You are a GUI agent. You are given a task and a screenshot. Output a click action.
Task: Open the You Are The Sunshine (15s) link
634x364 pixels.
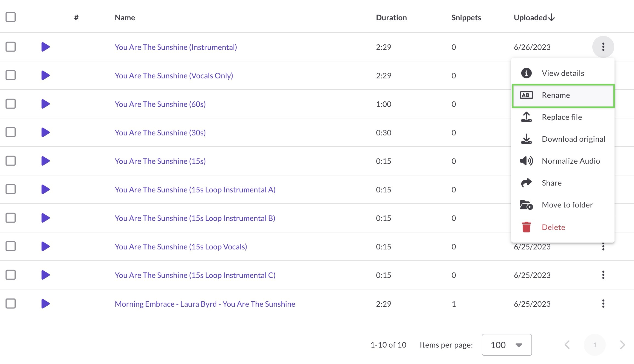(160, 161)
